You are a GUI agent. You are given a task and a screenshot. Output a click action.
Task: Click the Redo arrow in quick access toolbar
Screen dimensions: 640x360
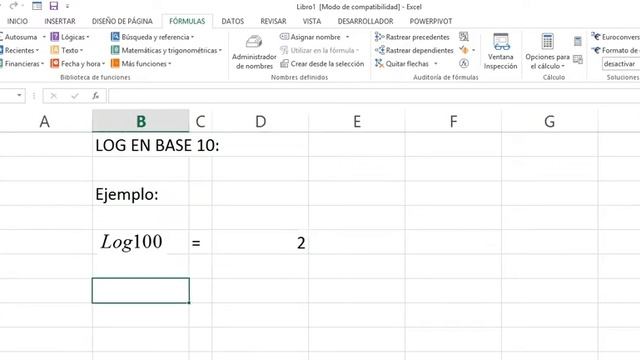pyautogui.click(x=13, y=6)
